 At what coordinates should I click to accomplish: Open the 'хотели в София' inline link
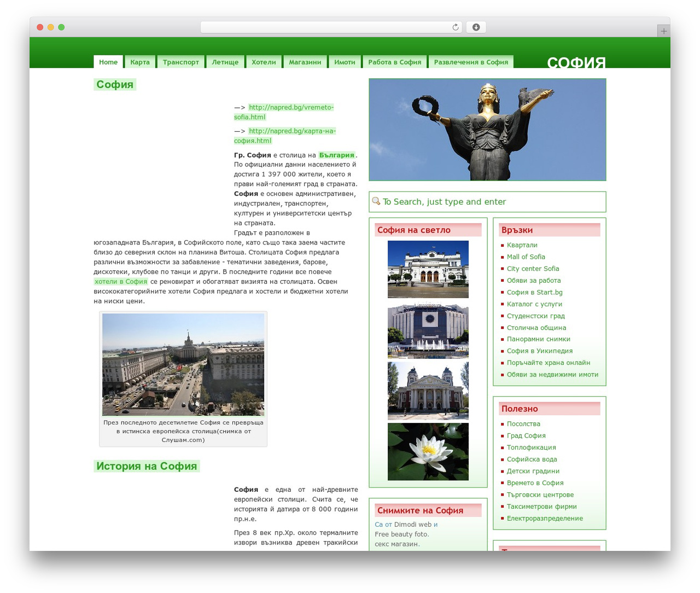121,281
